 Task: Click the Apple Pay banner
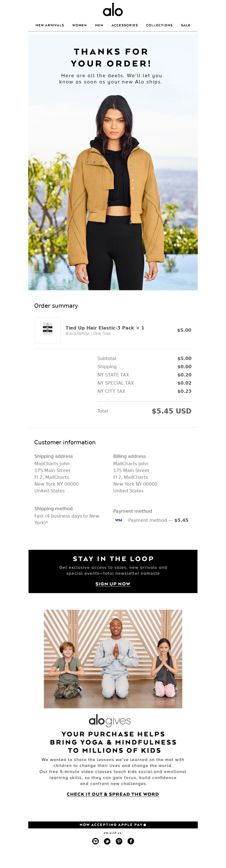point(113,825)
